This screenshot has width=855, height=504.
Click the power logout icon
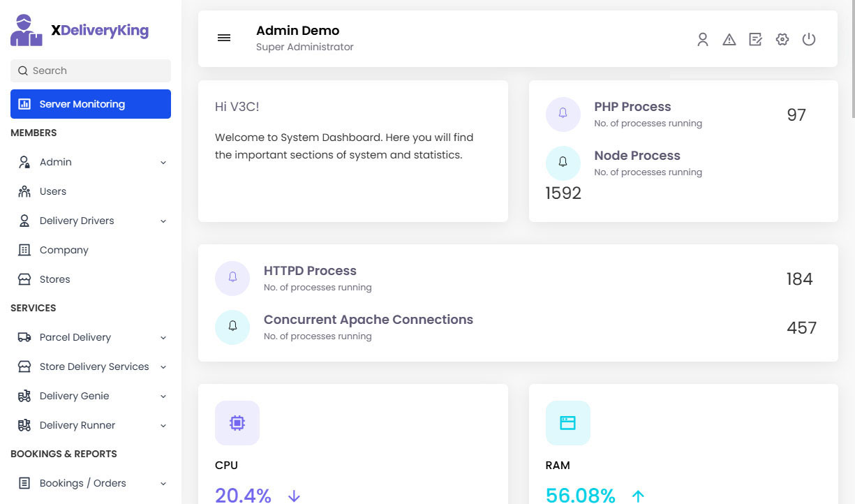809,40
